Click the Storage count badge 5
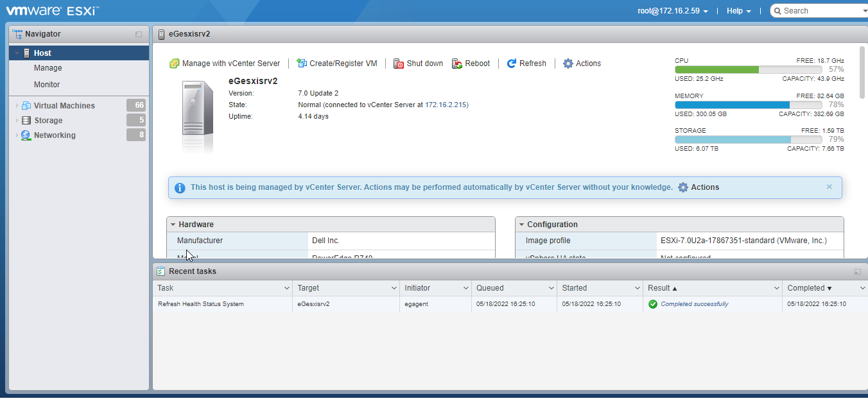The width and height of the screenshot is (868, 401). point(136,120)
